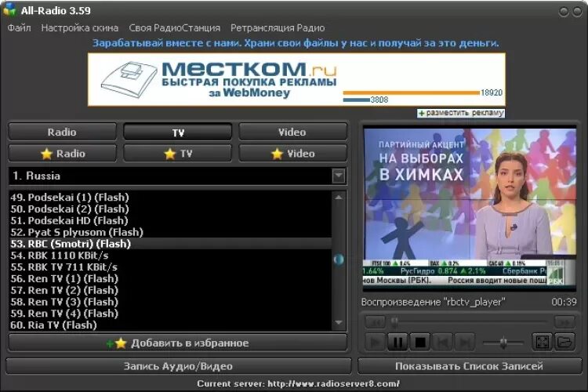Click the play button in player controls
This screenshot has height=392, width=588.
coord(375,342)
